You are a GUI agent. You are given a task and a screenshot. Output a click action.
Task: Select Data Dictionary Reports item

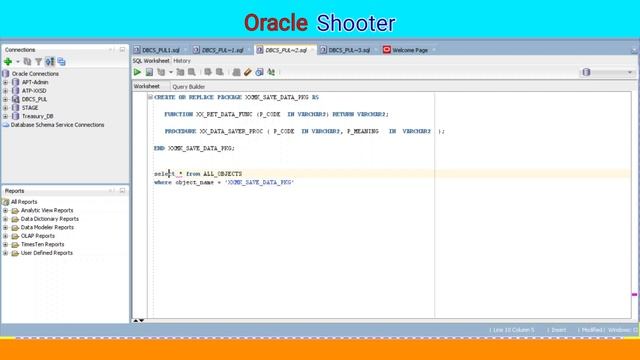click(50, 219)
